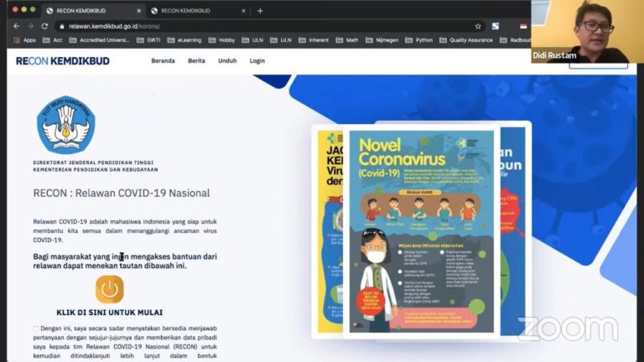Open the Math bookmark folder
This screenshot has height=362, width=644.
[x=347, y=40]
